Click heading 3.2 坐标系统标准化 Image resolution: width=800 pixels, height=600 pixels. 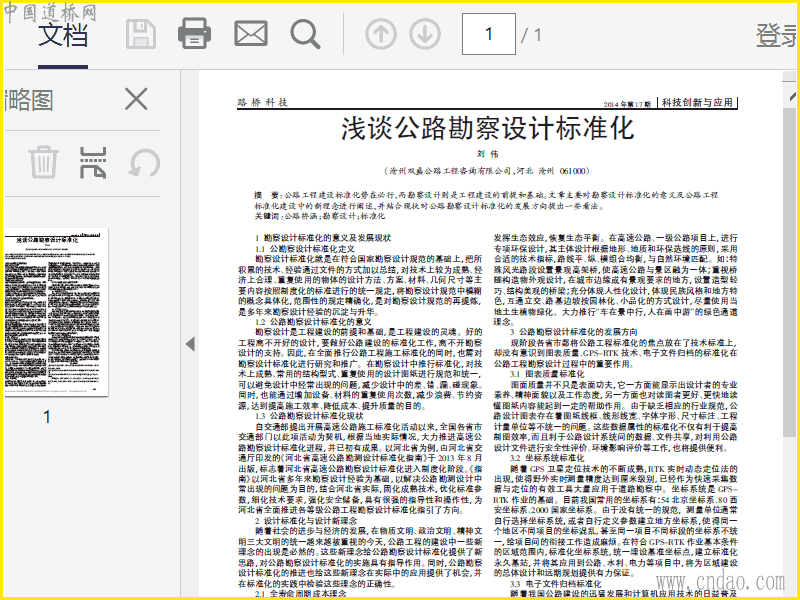(x=547, y=458)
